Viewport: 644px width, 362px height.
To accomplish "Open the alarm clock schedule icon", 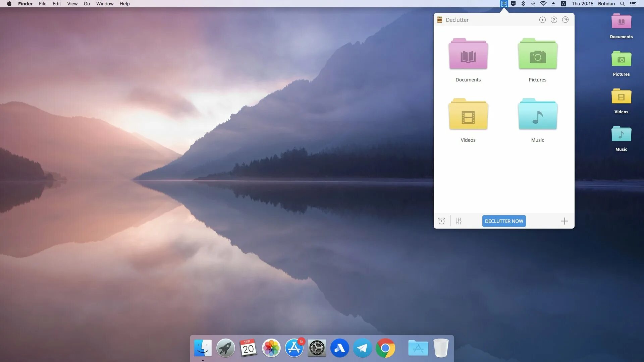I will (441, 221).
